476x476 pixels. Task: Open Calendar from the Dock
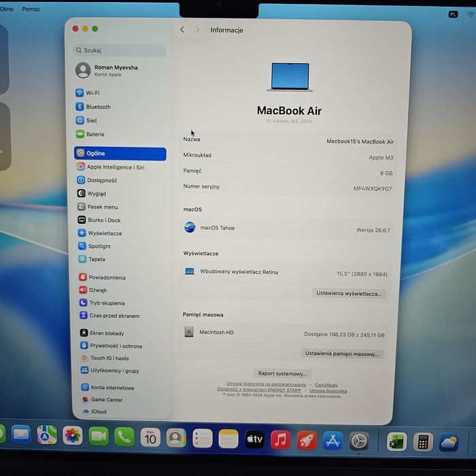(150, 437)
